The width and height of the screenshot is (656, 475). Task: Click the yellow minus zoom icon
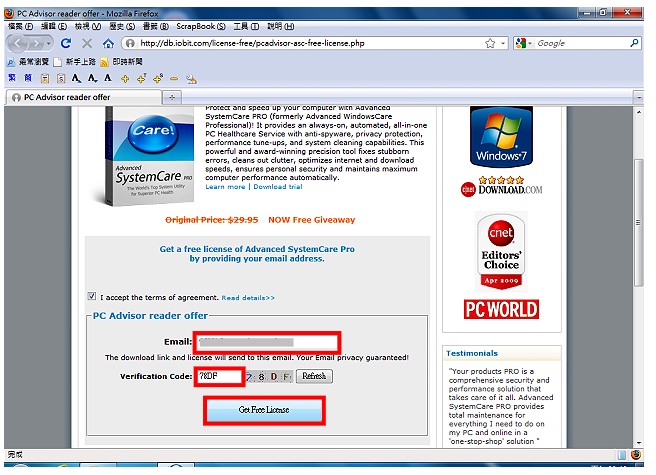(x=174, y=79)
